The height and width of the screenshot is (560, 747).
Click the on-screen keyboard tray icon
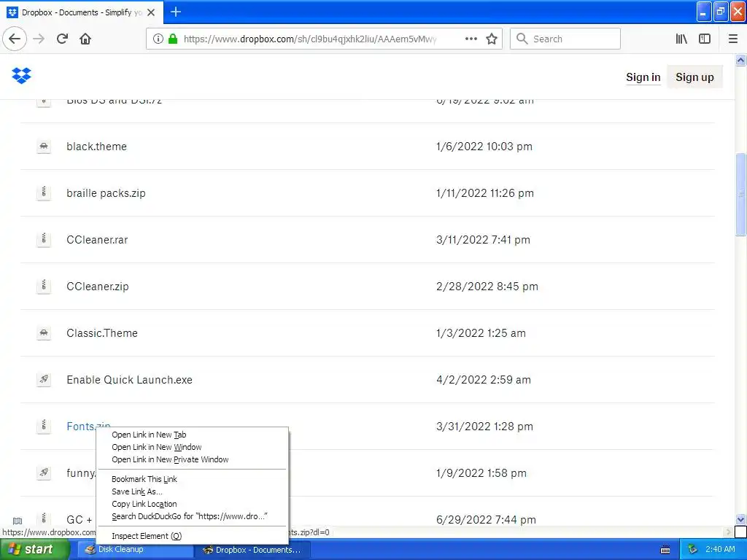665,550
